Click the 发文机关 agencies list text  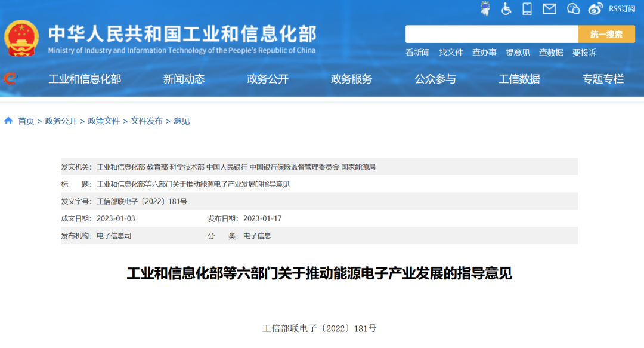[236, 167]
